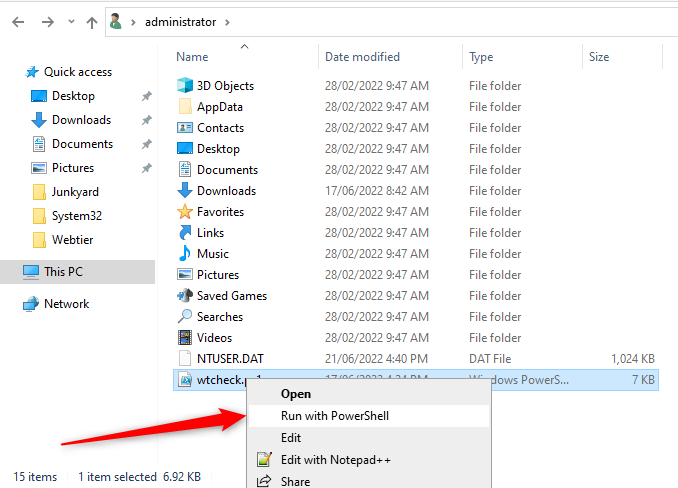Select the Saved Games folder name

tap(232, 296)
